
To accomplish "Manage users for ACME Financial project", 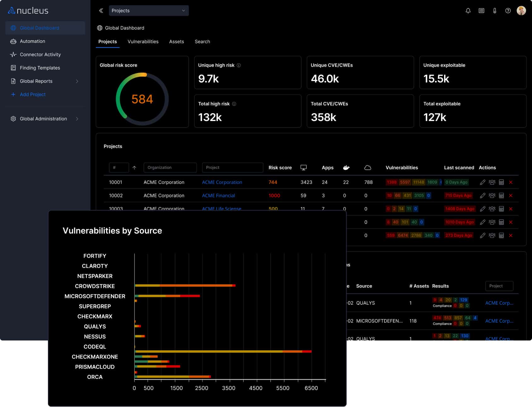I will tap(492, 195).
